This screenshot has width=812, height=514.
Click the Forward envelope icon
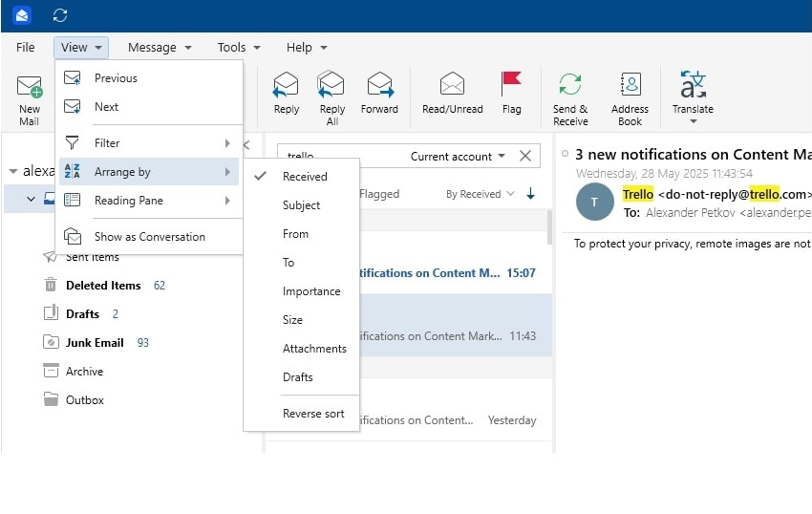379,86
